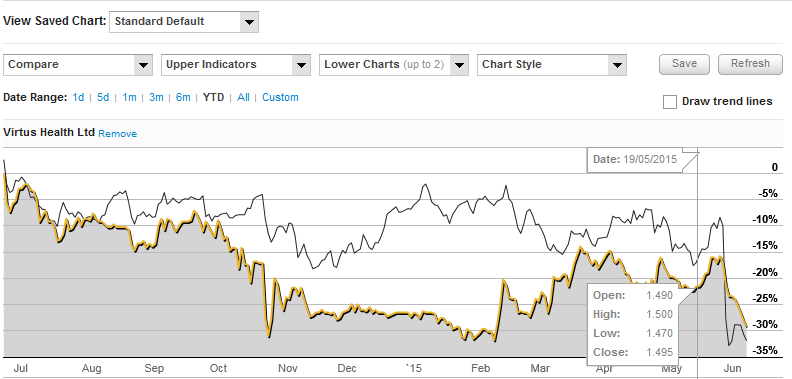Click the Refresh button
Viewport: 792px width, 379px height.
click(750, 64)
